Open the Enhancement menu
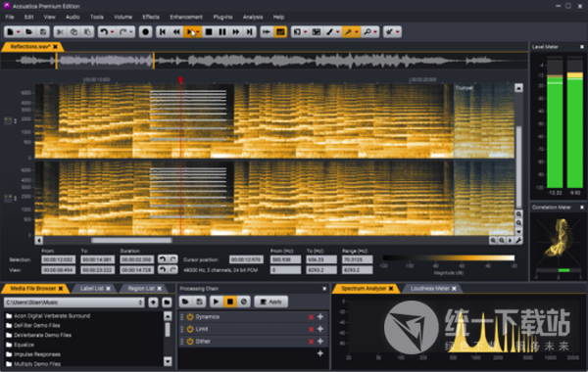The width and height of the screenshot is (588, 372). click(x=186, y=17)
